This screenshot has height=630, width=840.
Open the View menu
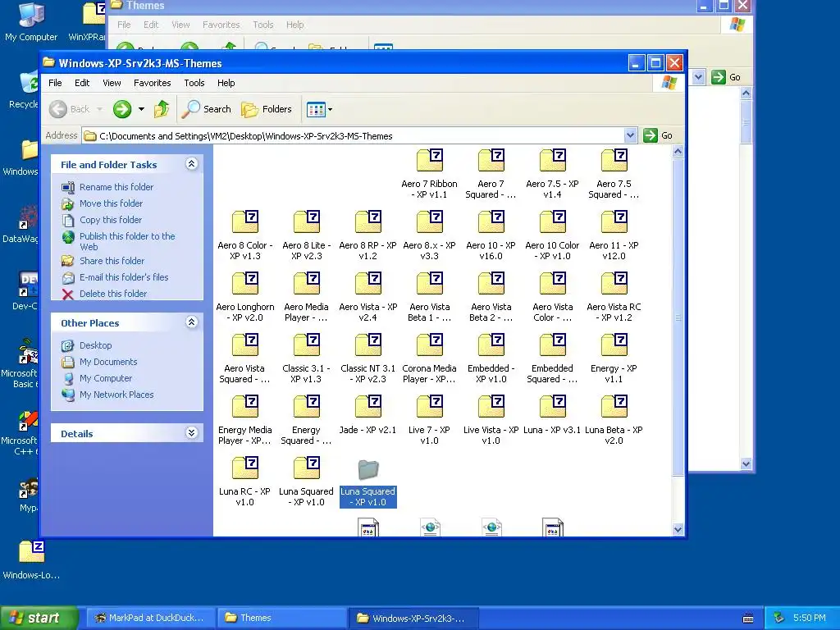112,83
